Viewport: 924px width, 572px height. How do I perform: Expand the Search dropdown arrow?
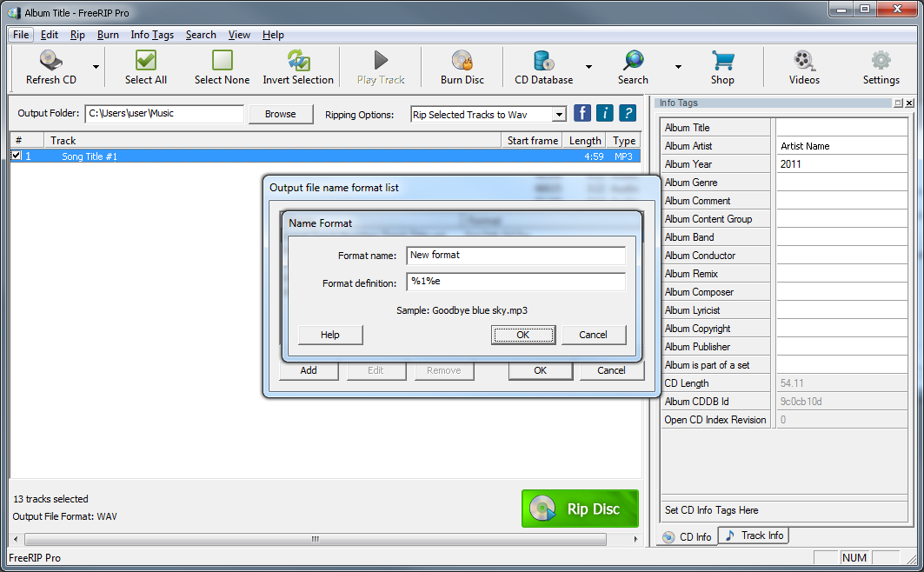pyautogui.click(x=678, y=67)
